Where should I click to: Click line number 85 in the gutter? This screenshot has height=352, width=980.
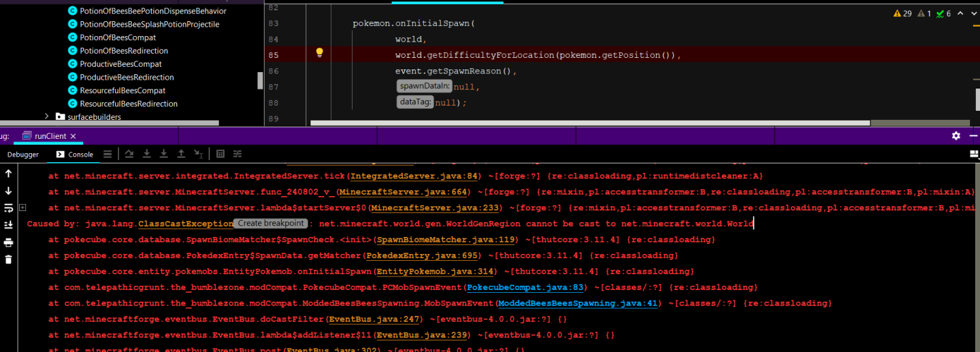274,55
